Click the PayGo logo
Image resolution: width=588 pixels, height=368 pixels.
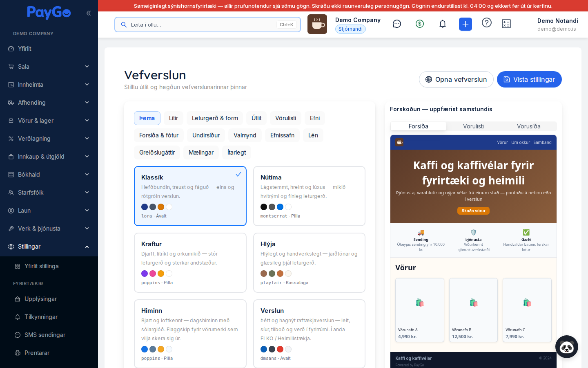point(49,13)
